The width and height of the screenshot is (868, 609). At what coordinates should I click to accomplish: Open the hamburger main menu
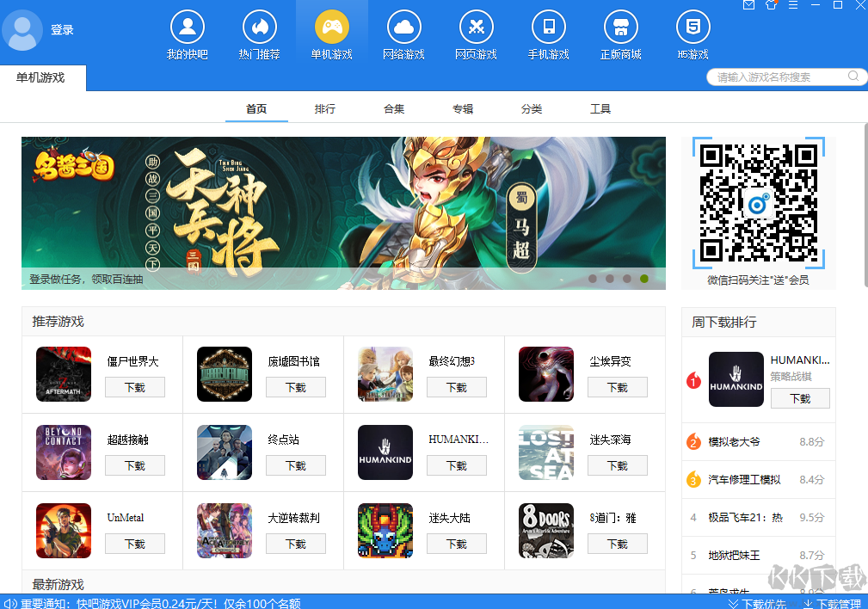[792, 7]
